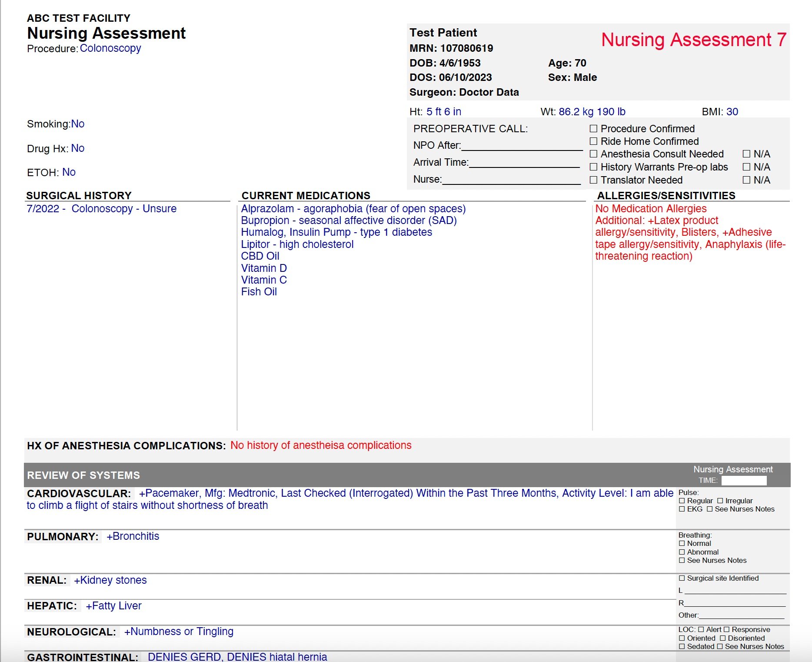Image resolution: width=812 pixels, height=662 pixels.
Task: Check the Translator Needed box
Action: coord(593,180)
